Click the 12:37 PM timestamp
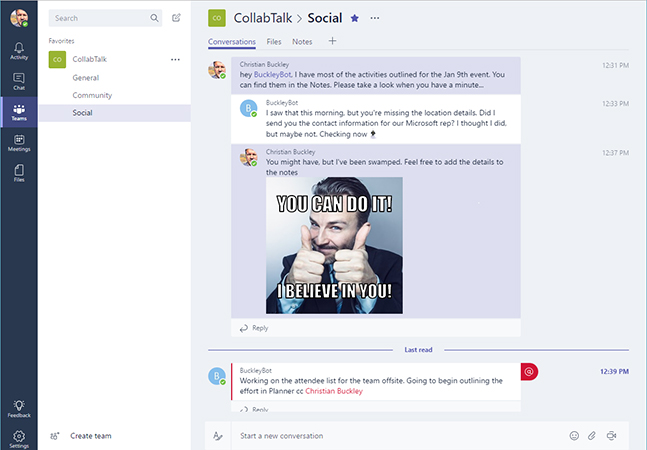 click(x=615, y=153)
